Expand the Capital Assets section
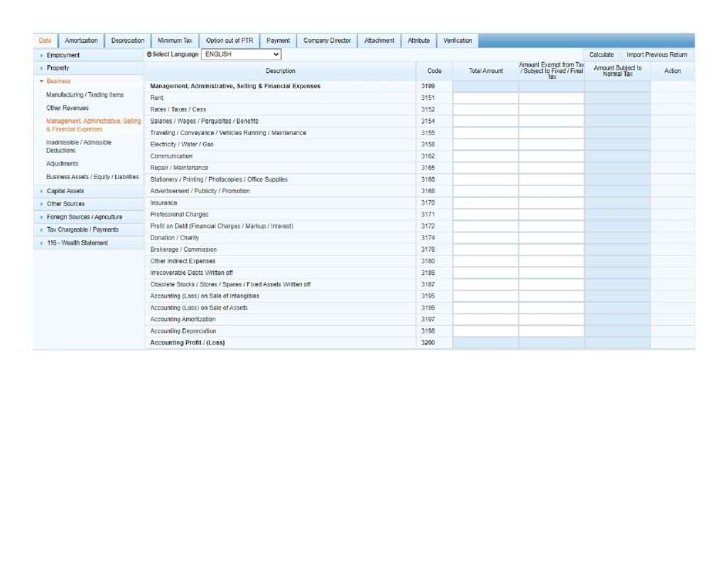 pyautogui.click(x=65, y=191)
